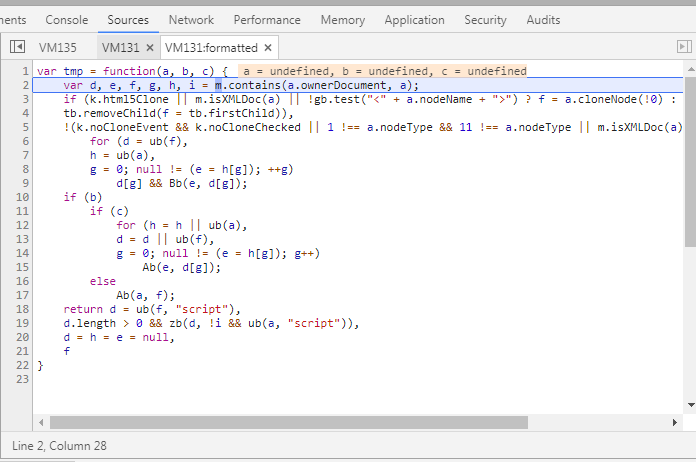Open the Network panel tab
This screenshot has width=696, height=462.
point(191,20)
